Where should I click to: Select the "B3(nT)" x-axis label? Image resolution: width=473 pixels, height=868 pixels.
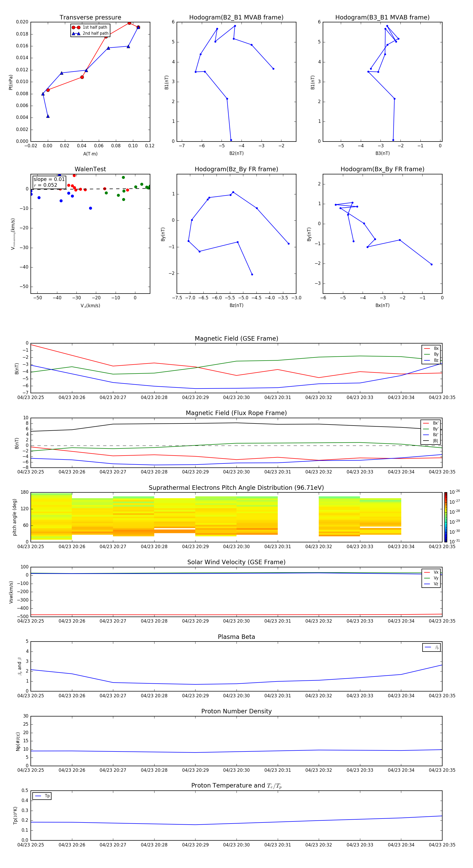tap(382, 153)
